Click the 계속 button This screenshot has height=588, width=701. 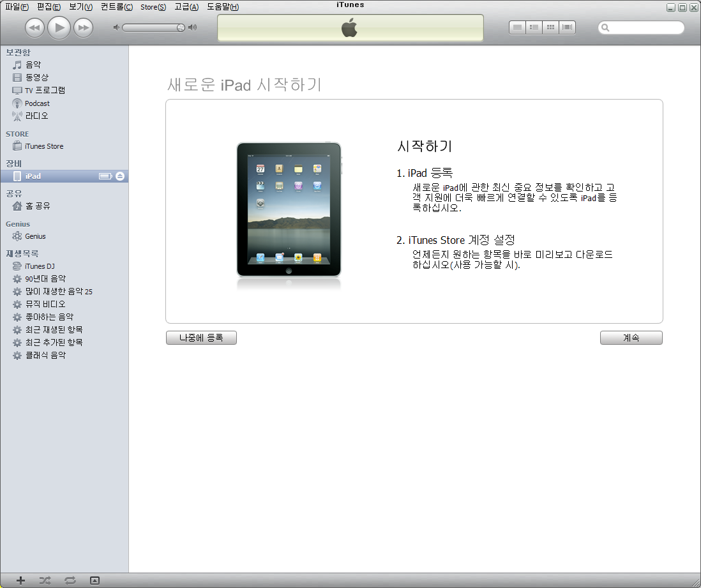pos(631,338)
